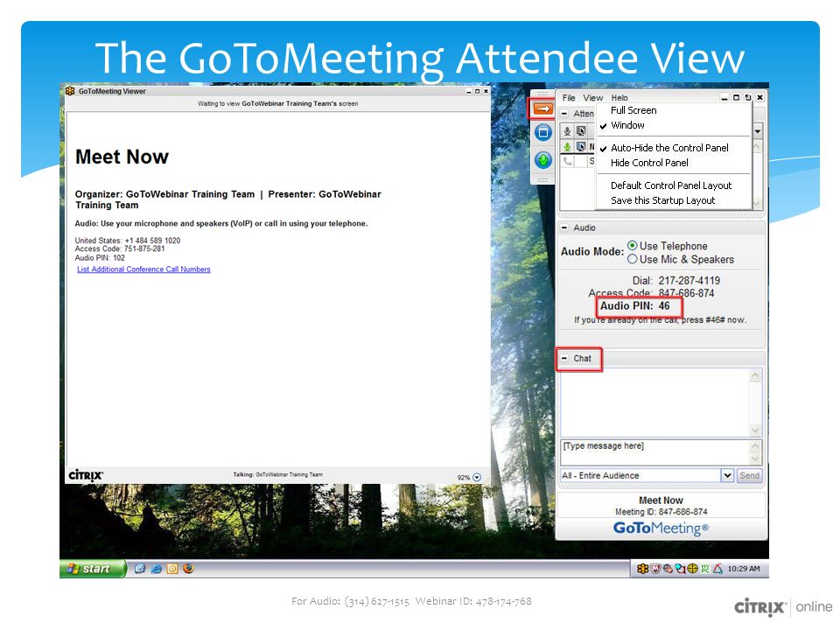The height and width of the screenshot is (630, 840).
Task: Click the Talking: GoToWebinar Training Team status
Action: (277, 474)
